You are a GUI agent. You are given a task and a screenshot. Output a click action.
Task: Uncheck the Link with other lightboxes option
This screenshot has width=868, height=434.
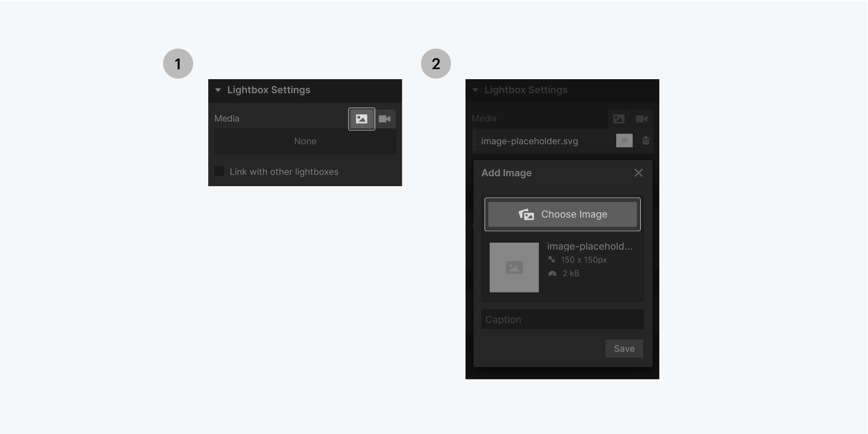[x=219, y=171]
